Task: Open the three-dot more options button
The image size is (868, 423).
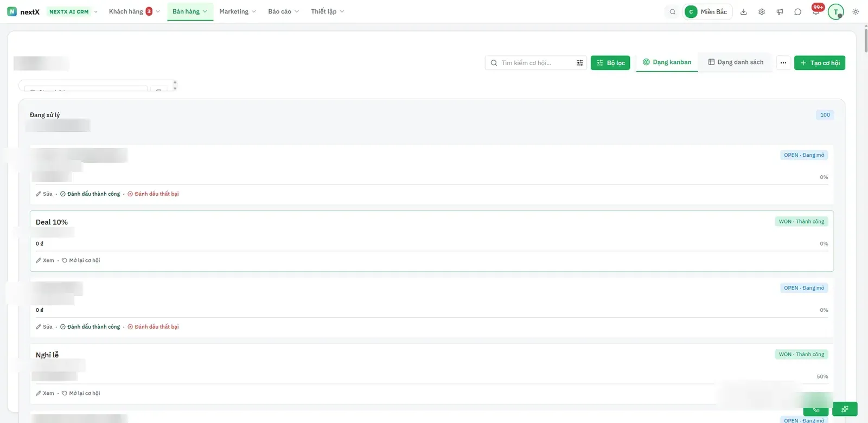Action: (x=783, y=63)
